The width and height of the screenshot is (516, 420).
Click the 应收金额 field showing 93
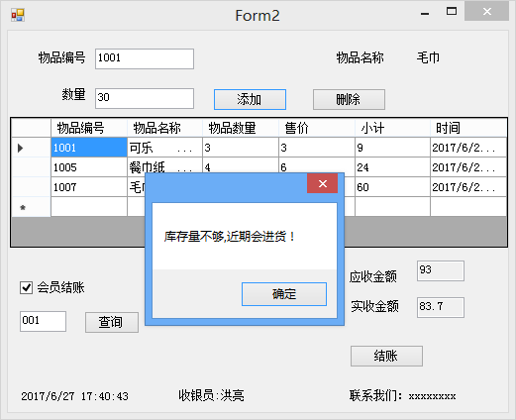(x=441, y=271)
